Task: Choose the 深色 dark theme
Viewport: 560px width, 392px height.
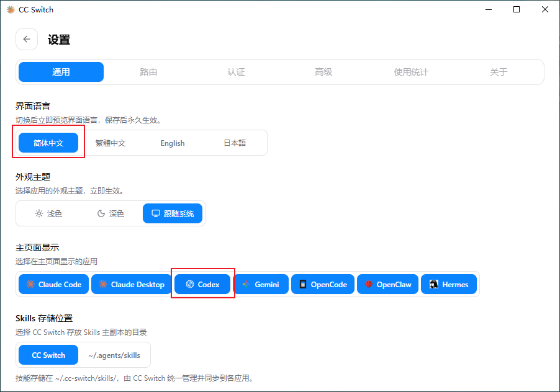Action: (111, 213)
